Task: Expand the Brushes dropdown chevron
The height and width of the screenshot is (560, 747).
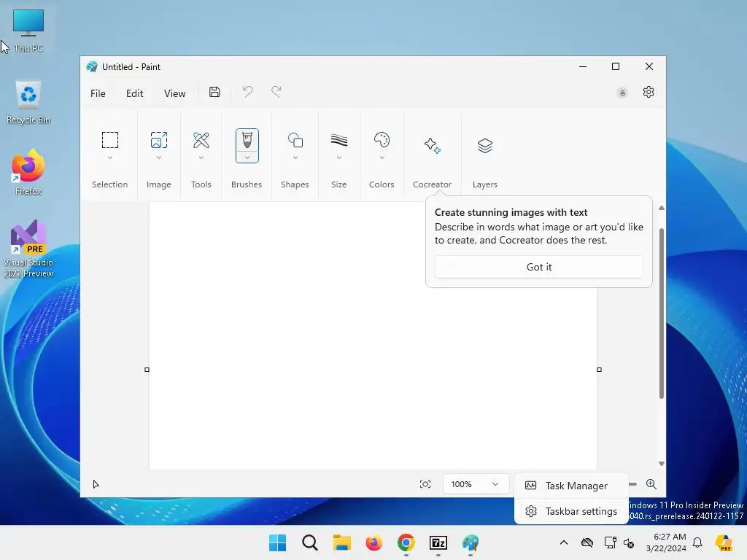Action: click(247, 157)
